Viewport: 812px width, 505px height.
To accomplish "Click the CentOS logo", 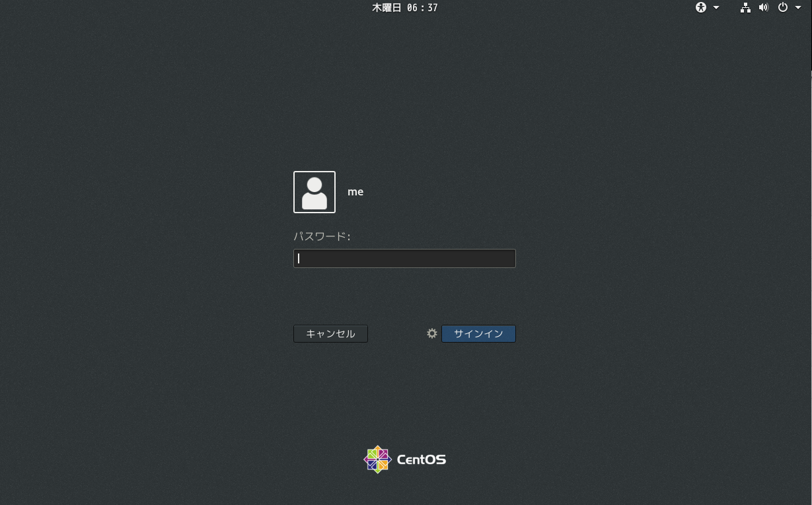I will click(404, 459).
